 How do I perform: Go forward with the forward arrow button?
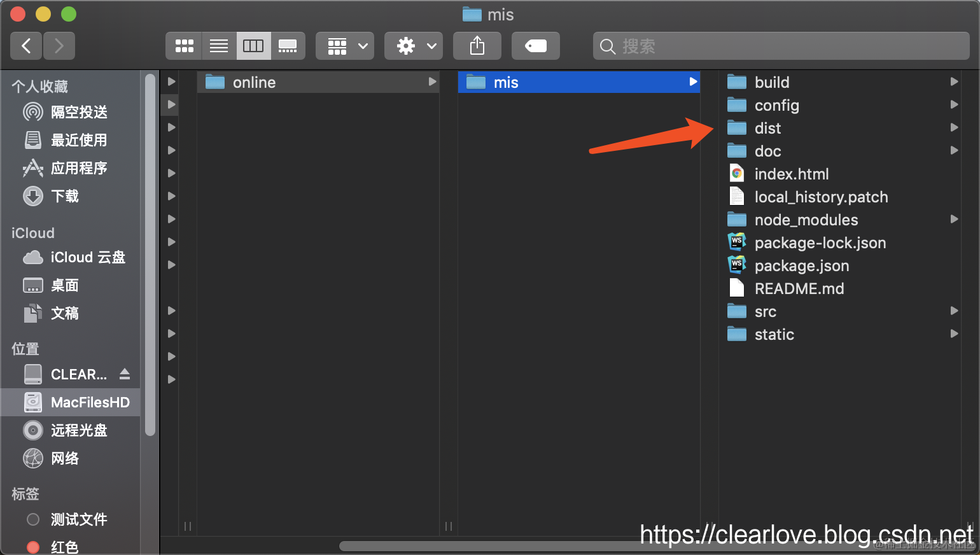(59, 46)
